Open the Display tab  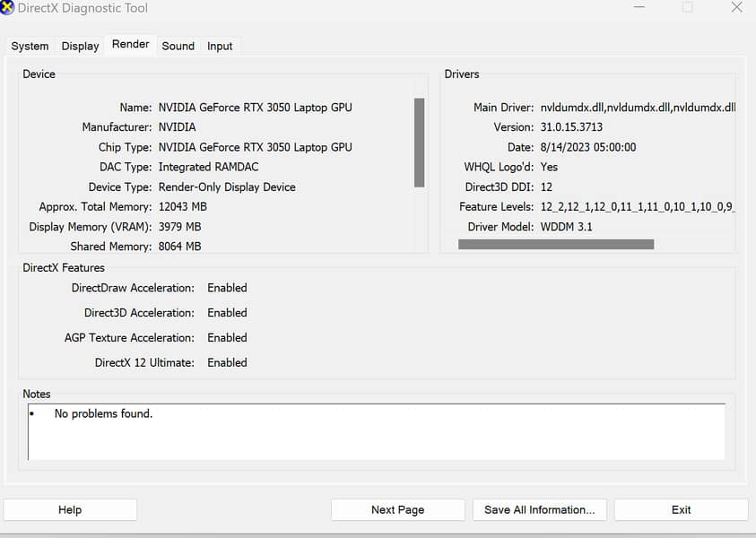click(80, 46)
